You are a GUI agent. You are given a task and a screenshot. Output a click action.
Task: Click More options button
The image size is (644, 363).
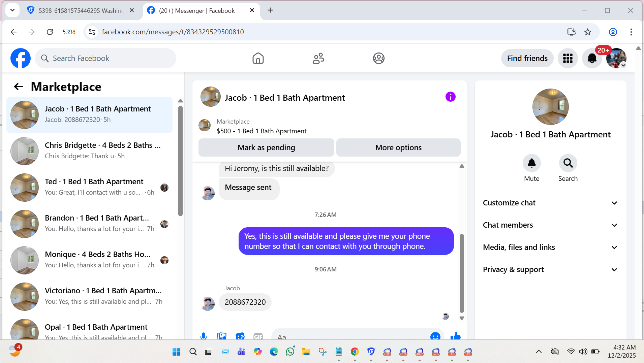click(398, 147)
